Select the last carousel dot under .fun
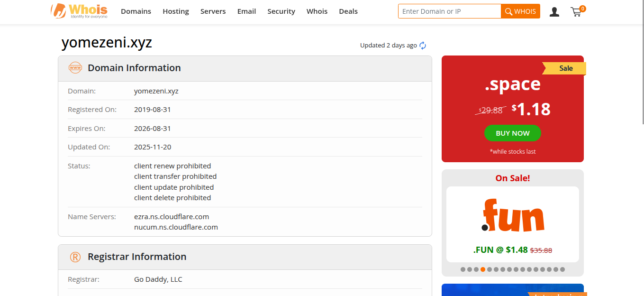 562,269
